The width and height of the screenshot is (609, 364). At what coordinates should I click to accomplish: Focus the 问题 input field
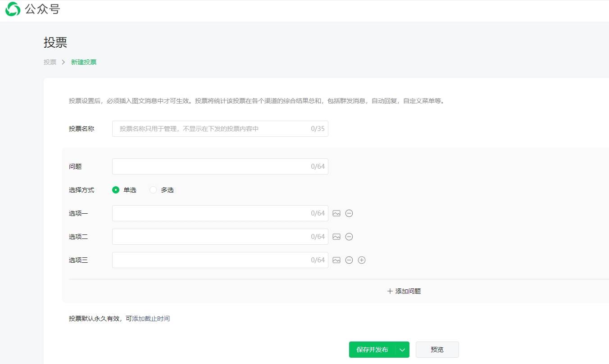click(x=220, y=166)
